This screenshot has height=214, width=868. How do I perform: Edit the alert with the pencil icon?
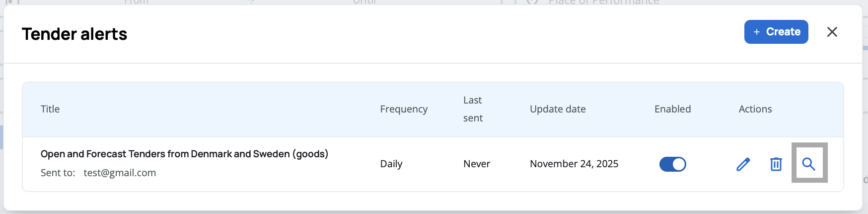tap(743, 164)
